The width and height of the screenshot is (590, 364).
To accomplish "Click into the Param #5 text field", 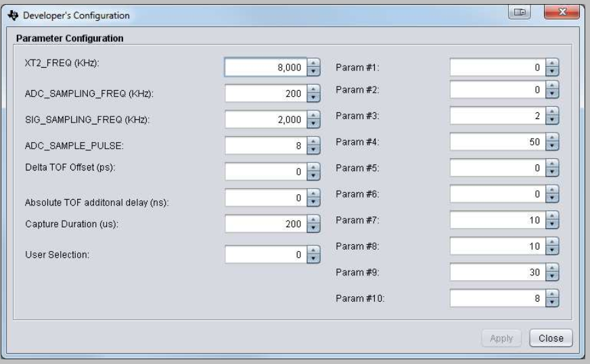I will click(497, 168).
